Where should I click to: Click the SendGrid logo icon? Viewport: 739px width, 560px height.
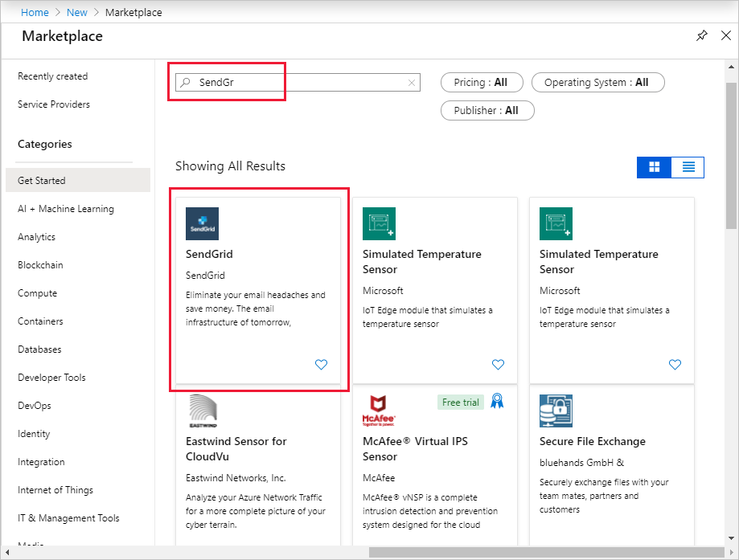pyautogui.click(x=202, y=223)
